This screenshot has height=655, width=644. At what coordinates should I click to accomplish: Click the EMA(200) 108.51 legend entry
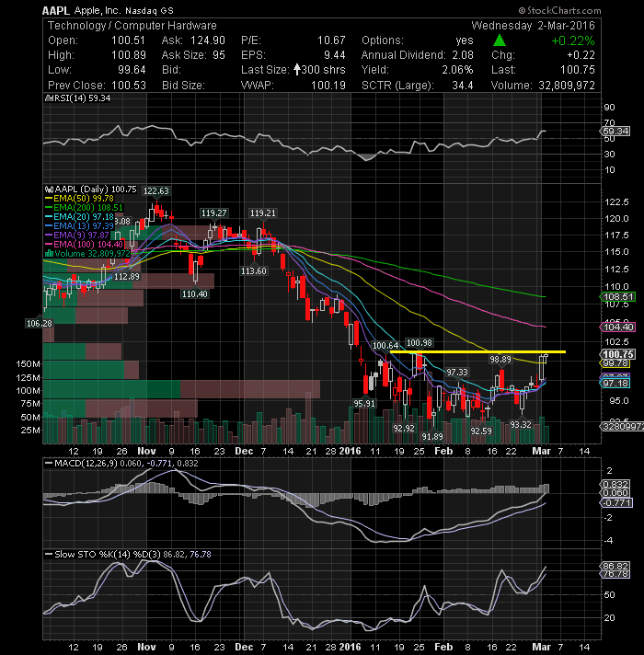pos(84,208)
